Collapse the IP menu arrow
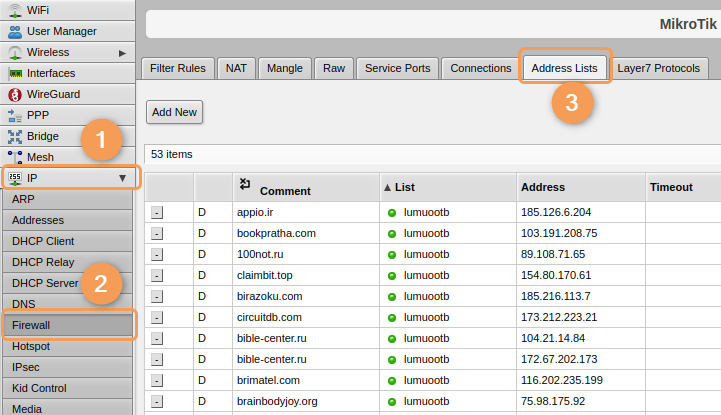This screenshot has width=721, height=415. click(x=122, y=178)
